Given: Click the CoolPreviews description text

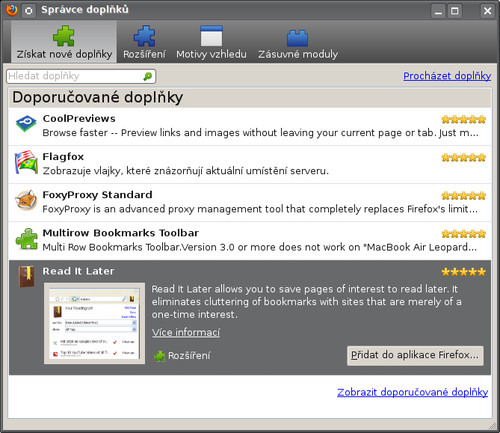Looking at the screenshot, I should click(260, 133).
